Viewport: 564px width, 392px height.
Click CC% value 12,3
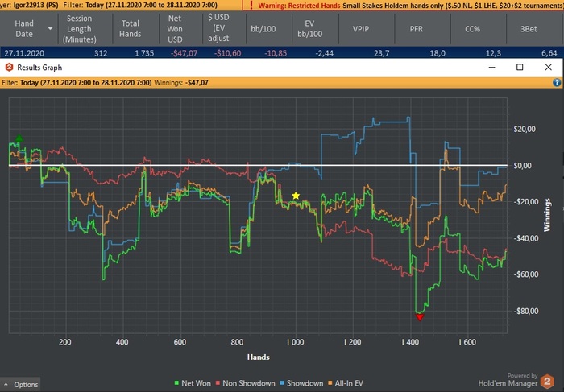493,53
